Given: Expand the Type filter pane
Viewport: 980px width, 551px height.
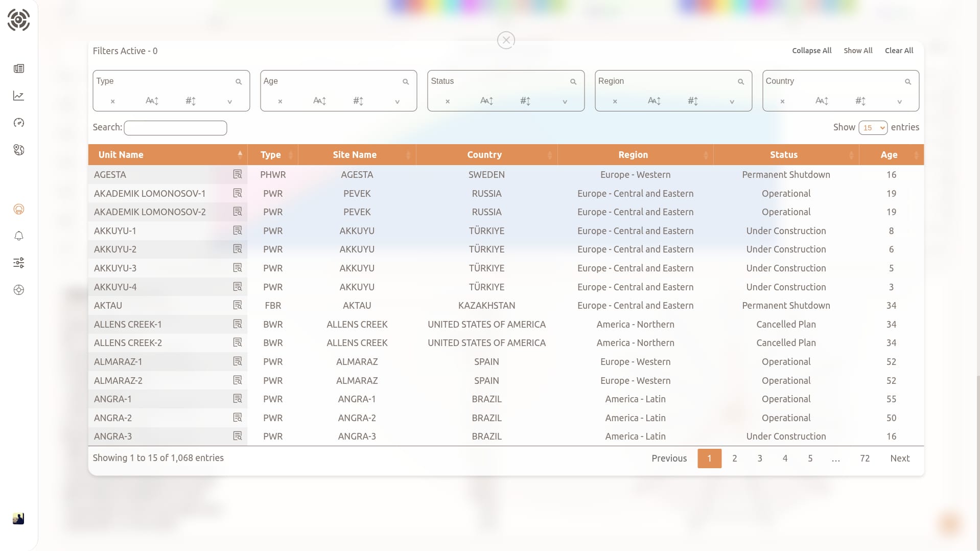Looking at the screenshot, I should (230, 102).
